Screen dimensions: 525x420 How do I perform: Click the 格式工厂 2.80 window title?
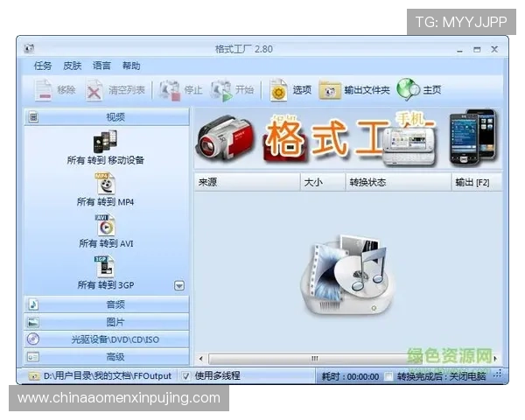(244, 49)
